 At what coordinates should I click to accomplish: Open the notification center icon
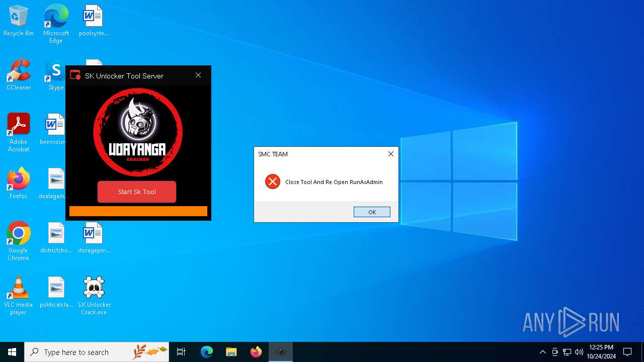tap(627, 352)
